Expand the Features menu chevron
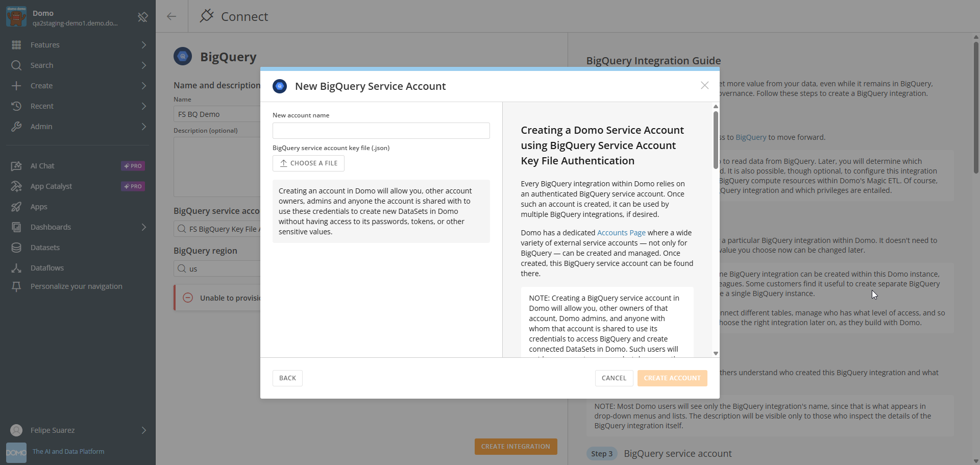Screen dimensions: 980x465 pos(144,45)
